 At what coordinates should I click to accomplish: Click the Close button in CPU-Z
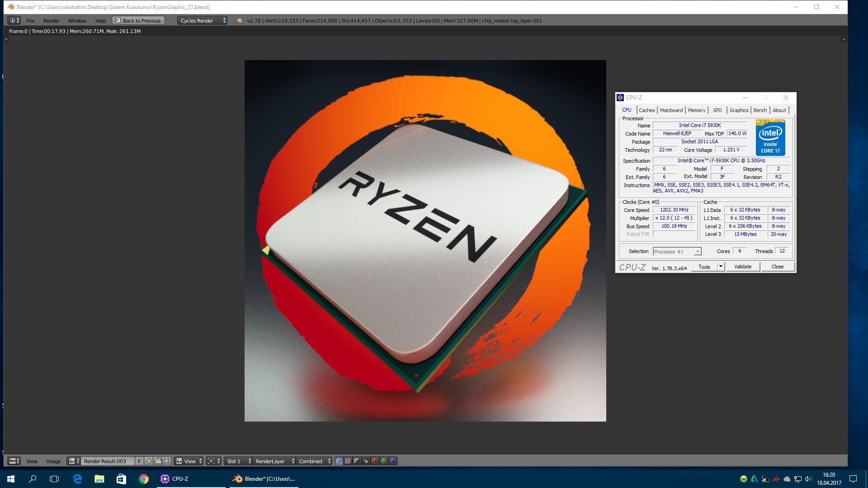(778, 267)
